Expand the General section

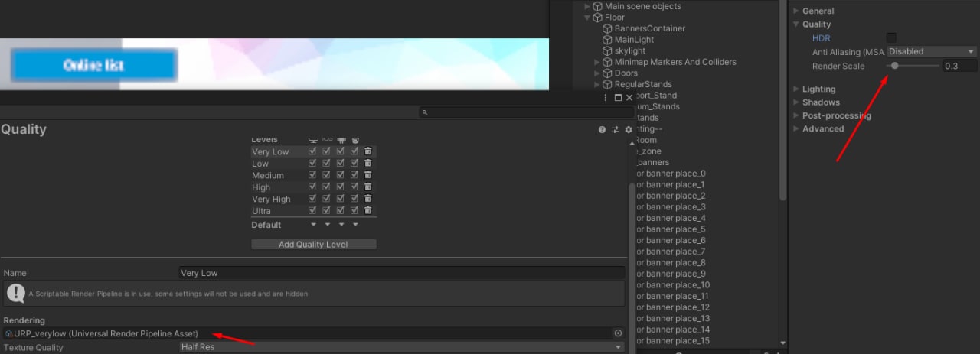pos(796,11)
